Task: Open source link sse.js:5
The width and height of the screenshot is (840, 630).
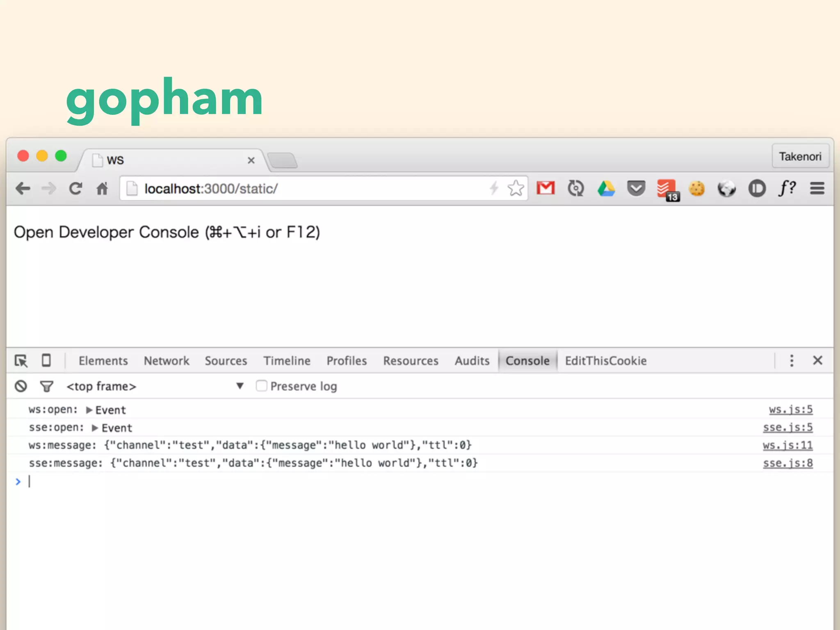Action: tap(788, 427)
